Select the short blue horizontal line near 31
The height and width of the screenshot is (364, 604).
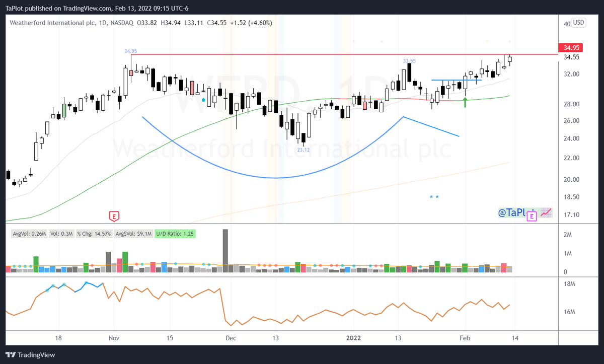pyautogui.click(x=457, y=80)
